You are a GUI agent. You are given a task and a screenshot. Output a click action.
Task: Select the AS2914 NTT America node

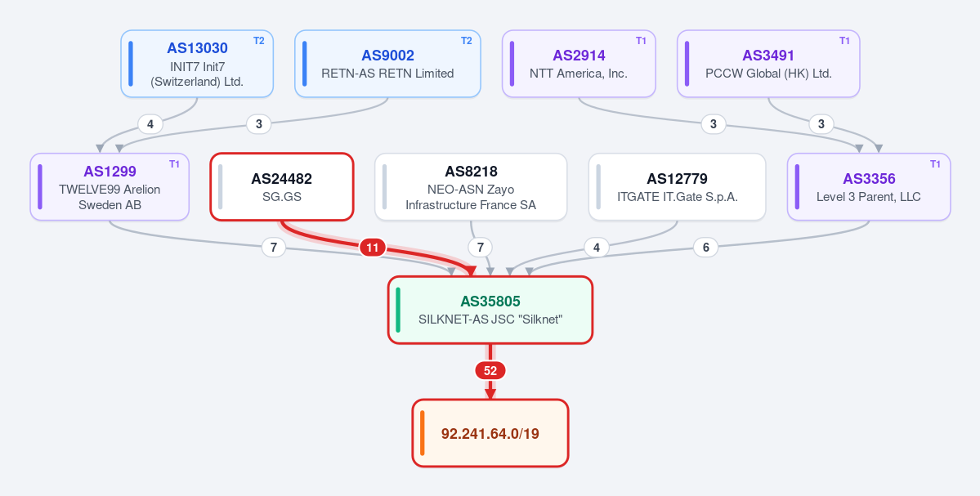coord(579,64)
